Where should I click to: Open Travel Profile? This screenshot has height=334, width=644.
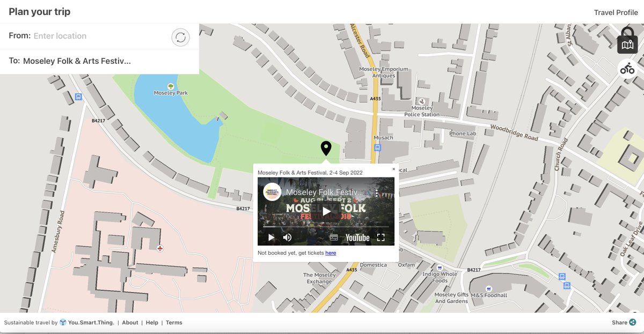(x=616, y=12)
